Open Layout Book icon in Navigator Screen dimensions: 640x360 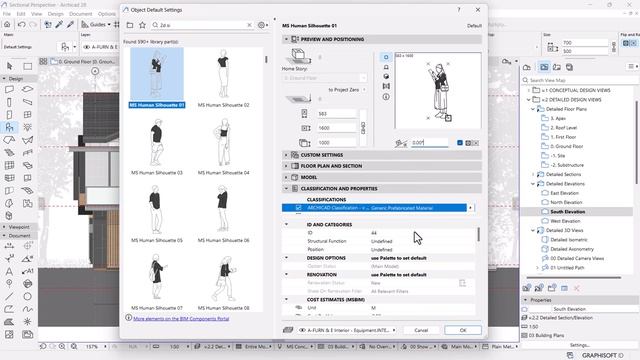pos(557,67)
